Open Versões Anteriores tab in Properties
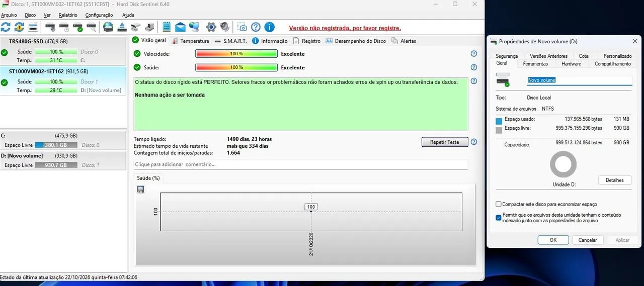 pyautogui.click(x=548, y=56)
